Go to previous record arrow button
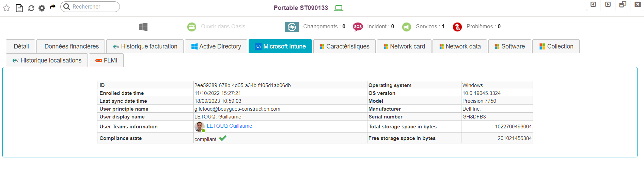Viewport: 644px width, 183px height. pyautogui.click(x=593, y=4)
